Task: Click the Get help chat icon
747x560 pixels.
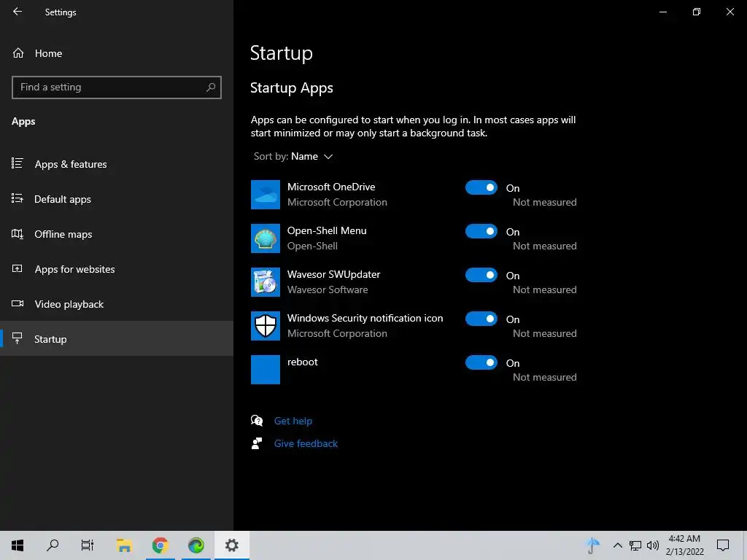Action: (257, 421)
